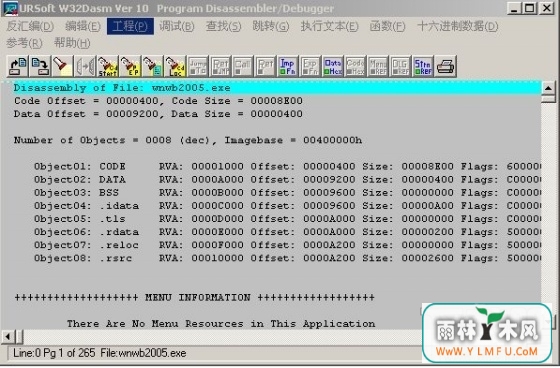The width and height of the screenshot is (560, 368).
Task: Open the 工程(P) menu
Action: pyautogui.click(x=130, y=26)
